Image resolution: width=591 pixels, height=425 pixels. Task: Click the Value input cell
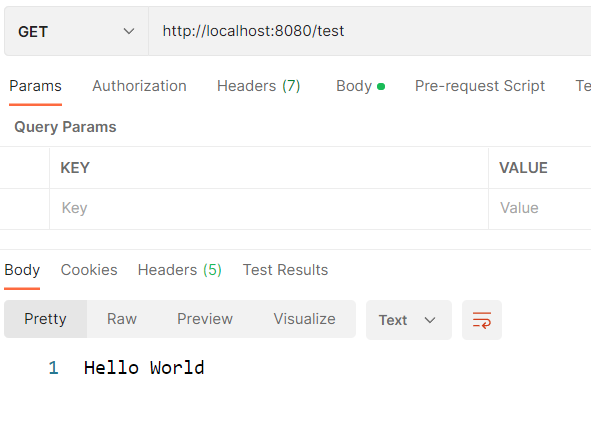pyautogui.click(x=540, y=208)
